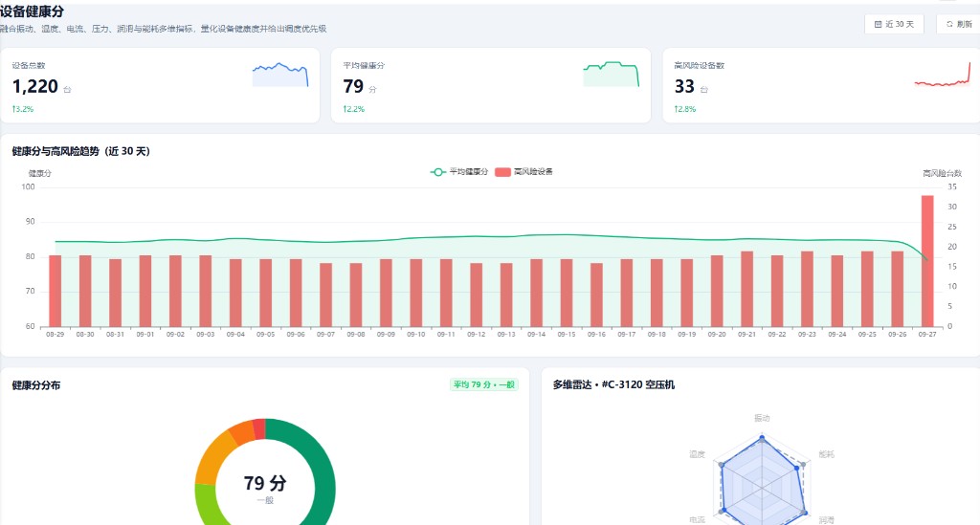Click the 多维雷达 · #C-3120 空压机 title
Viewport: 980px width, 525px height.
613,384
